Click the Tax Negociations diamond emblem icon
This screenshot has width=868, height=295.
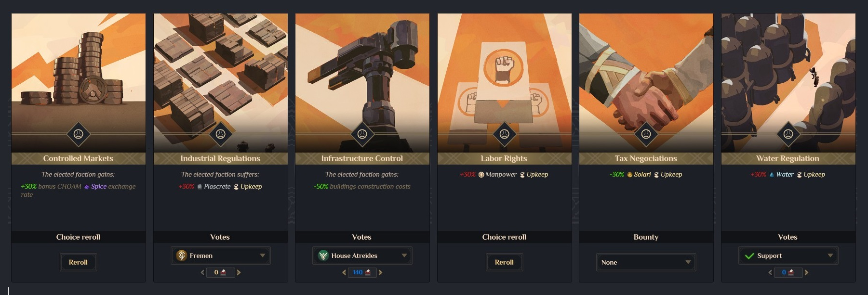[646, 134]
